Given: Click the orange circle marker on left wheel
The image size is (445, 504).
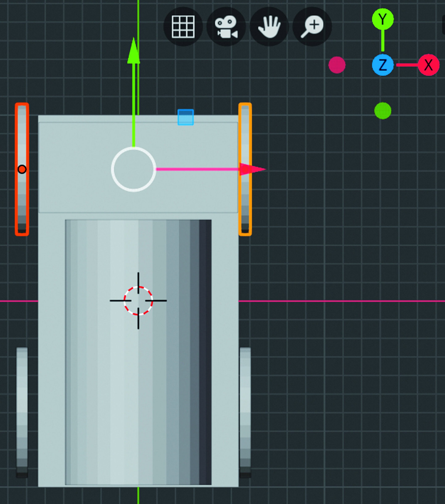Looking at the screenshot, I should (x=22, y=169).
